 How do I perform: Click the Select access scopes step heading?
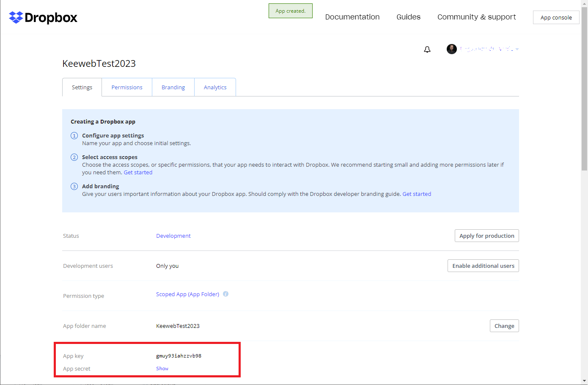tap(110, 157)
